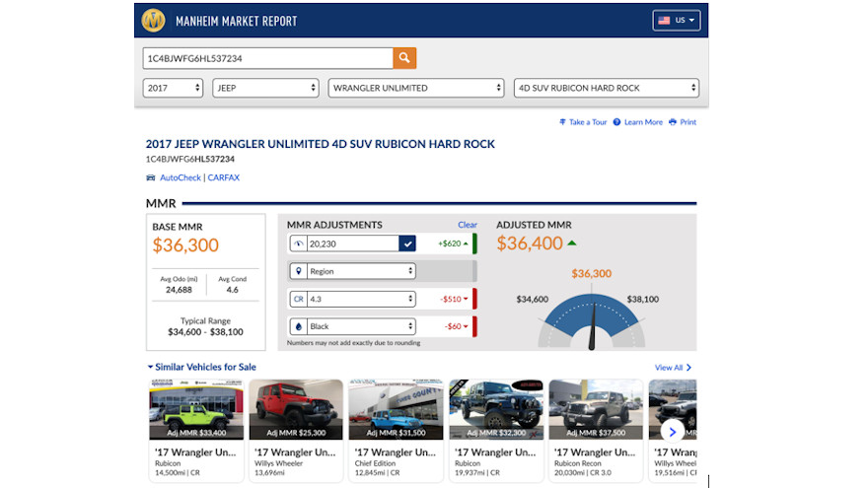
Task: Click the region map pin icon
Action: [x=298, y=271]
